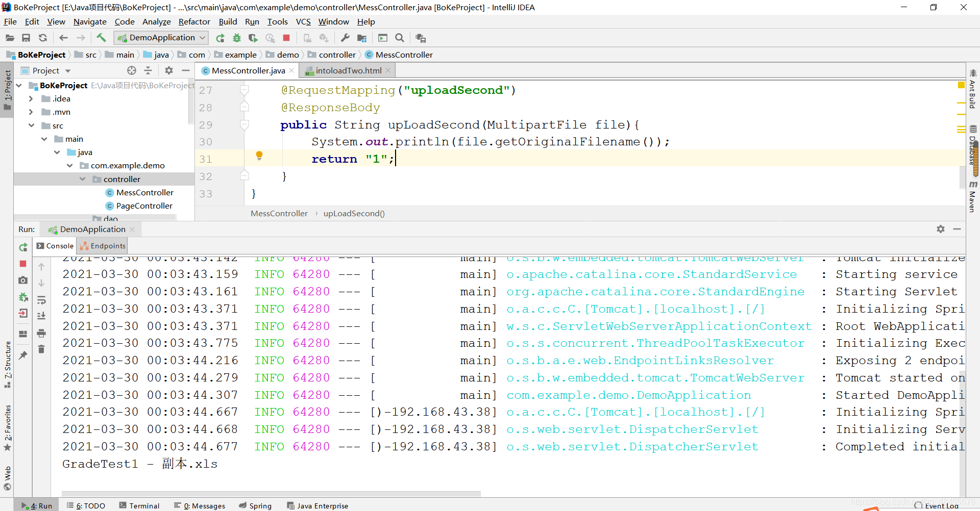Minimize the Run tool window

tap(957, 229)
